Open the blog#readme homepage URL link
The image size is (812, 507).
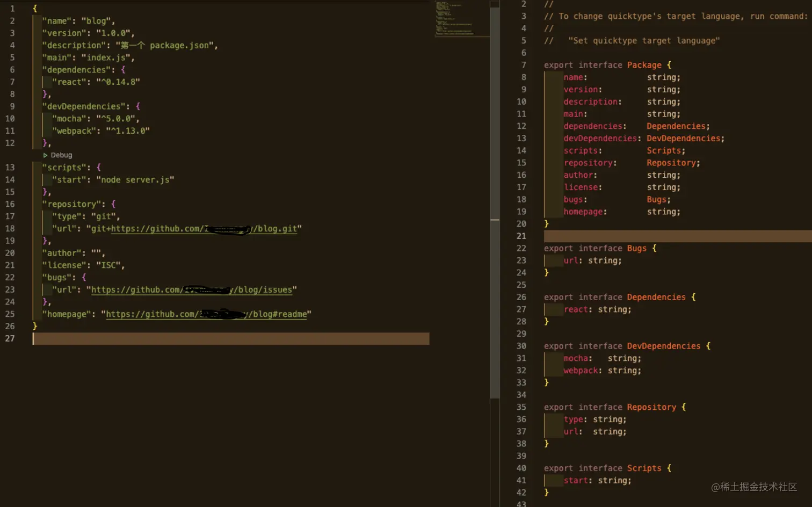coord(206,314)
